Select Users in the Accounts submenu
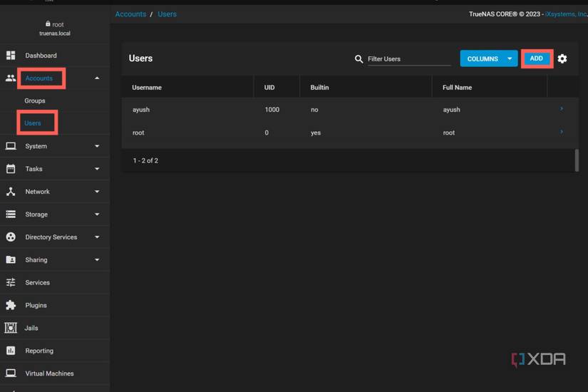Viewport: 588px width, 392px height. tap(33, 123)
